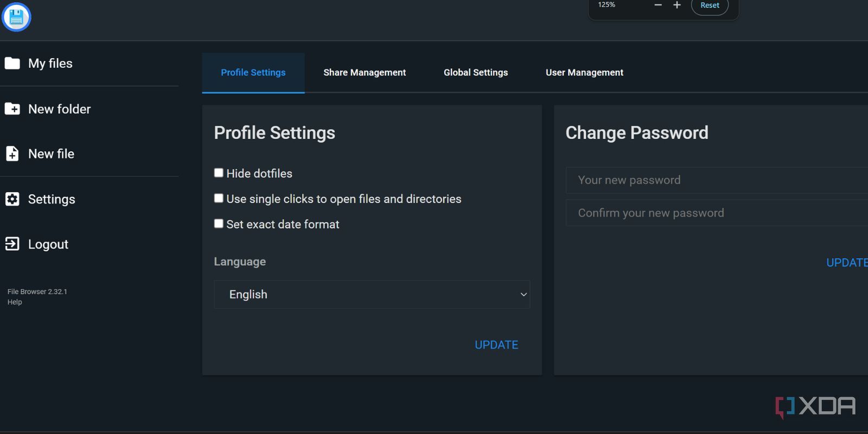
Task: Click the New file document icon
Action: point(12,154)
